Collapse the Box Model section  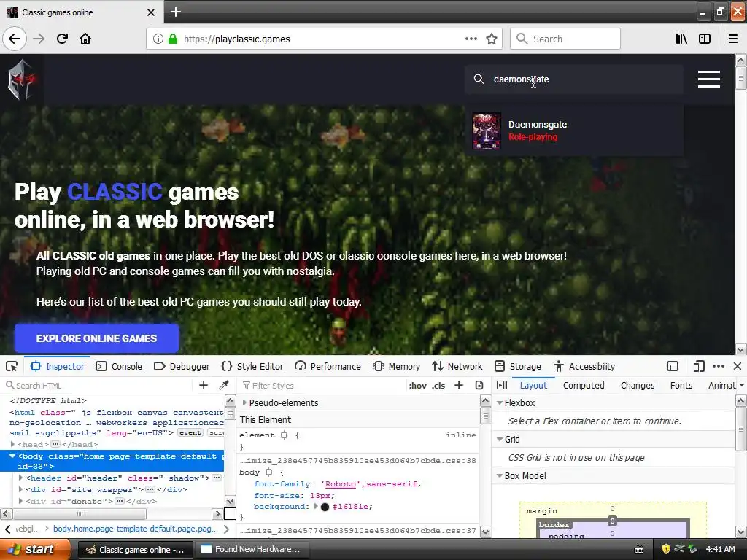coord(499,475)
